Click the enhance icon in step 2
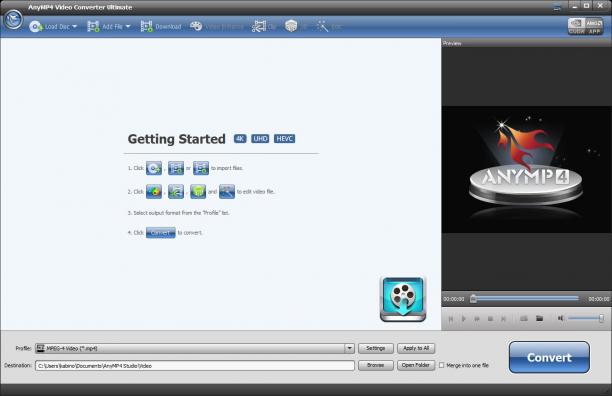612x396 pixels. 154,192
